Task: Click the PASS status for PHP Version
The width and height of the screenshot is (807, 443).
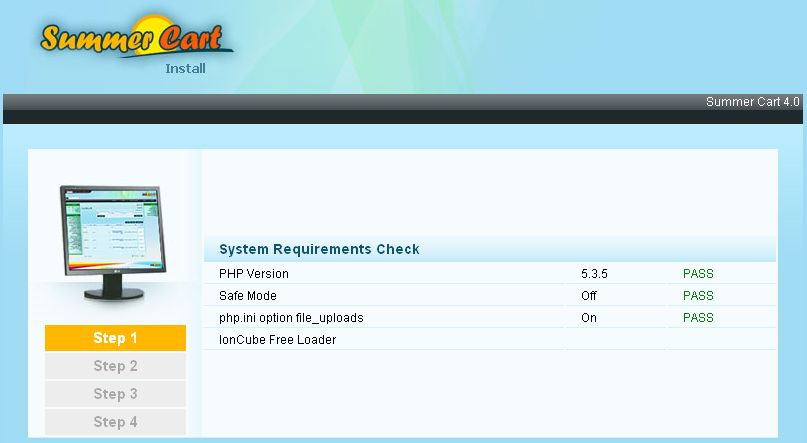Action: (698, 273)
